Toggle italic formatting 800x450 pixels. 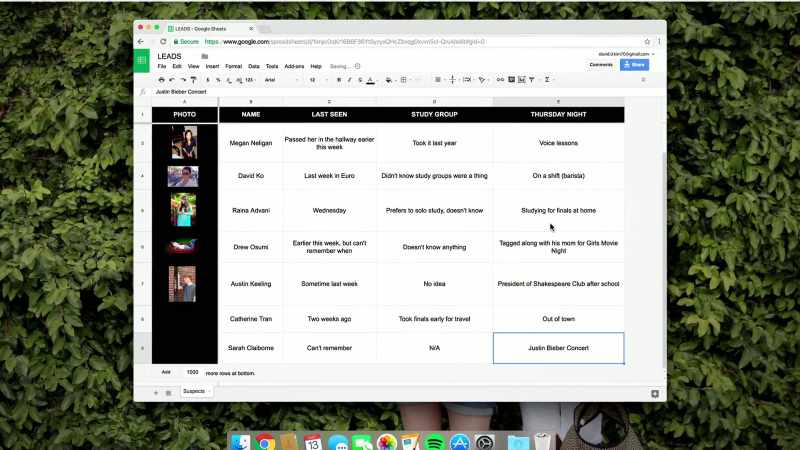(349, 80)
